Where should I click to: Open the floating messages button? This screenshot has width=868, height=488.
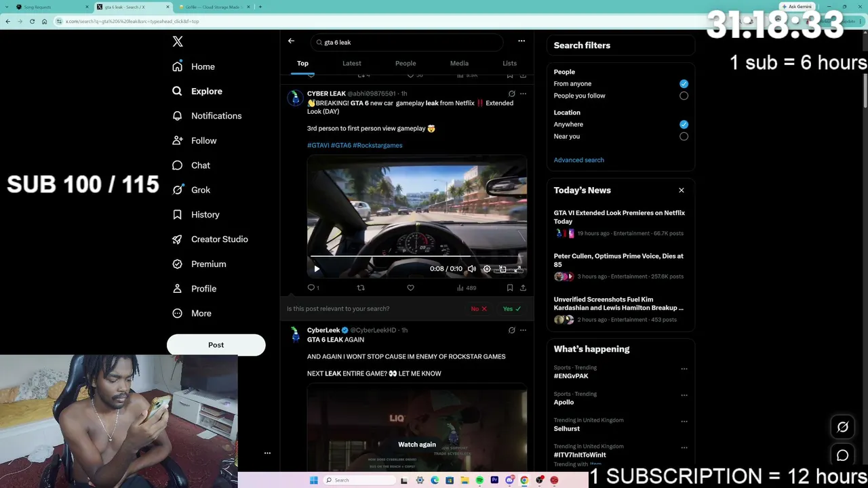pos(842,455)
